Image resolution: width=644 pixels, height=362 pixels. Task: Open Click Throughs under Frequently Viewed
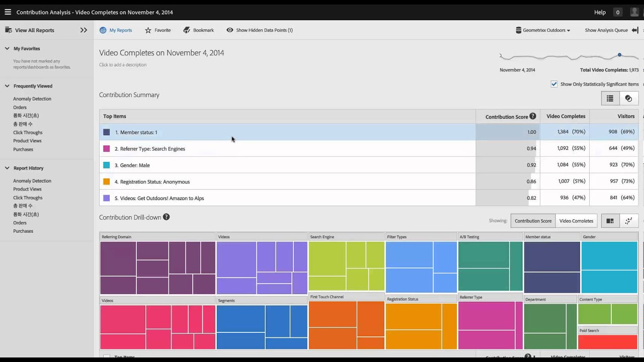click(x=28, y=133)
